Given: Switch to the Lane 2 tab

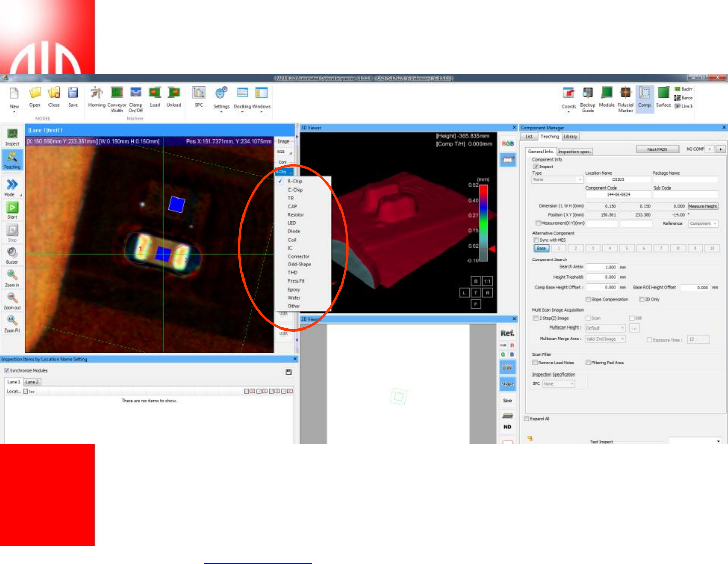Looking at the screenshot, I should (32, 382).
